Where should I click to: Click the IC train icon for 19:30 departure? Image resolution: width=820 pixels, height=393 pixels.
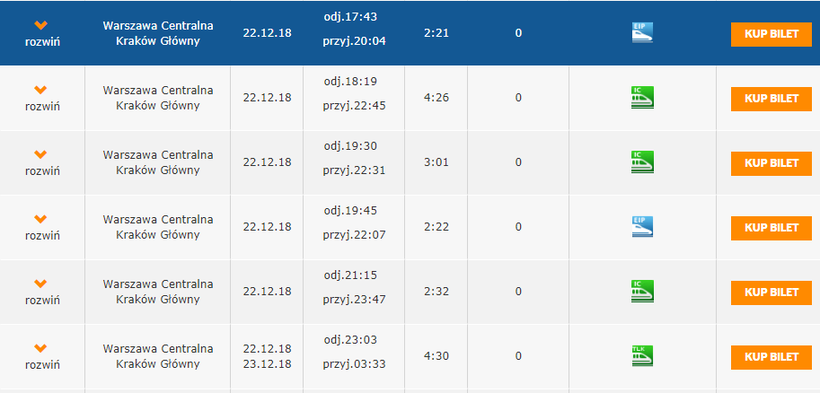click(642, 162)
